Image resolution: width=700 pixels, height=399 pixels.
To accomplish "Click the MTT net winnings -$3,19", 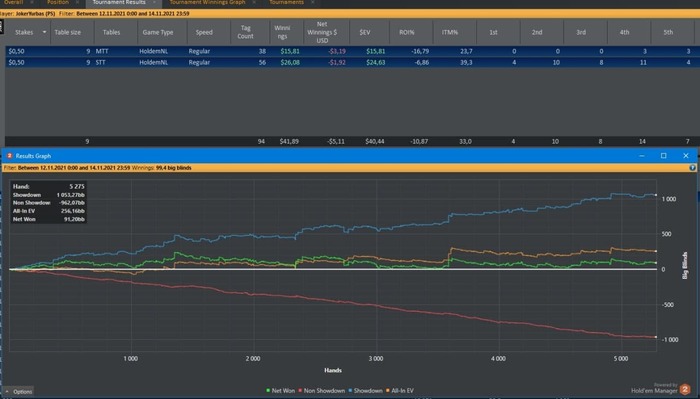I will 337,51.
